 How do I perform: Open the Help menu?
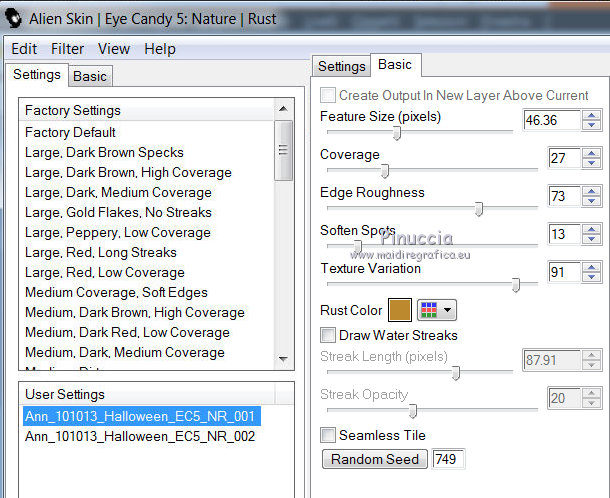pos(160,49)
